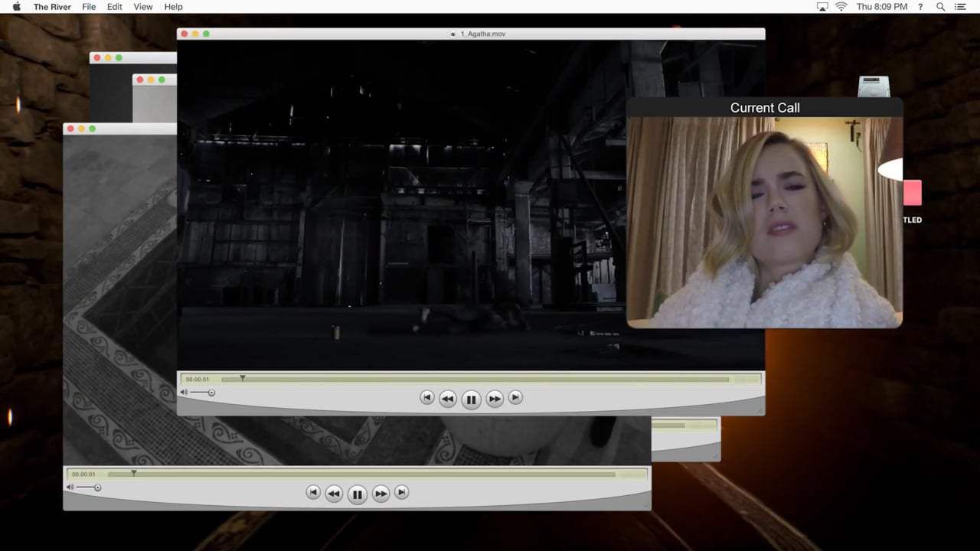Click the Wi-Fi status icon

(x=841, y=7)
